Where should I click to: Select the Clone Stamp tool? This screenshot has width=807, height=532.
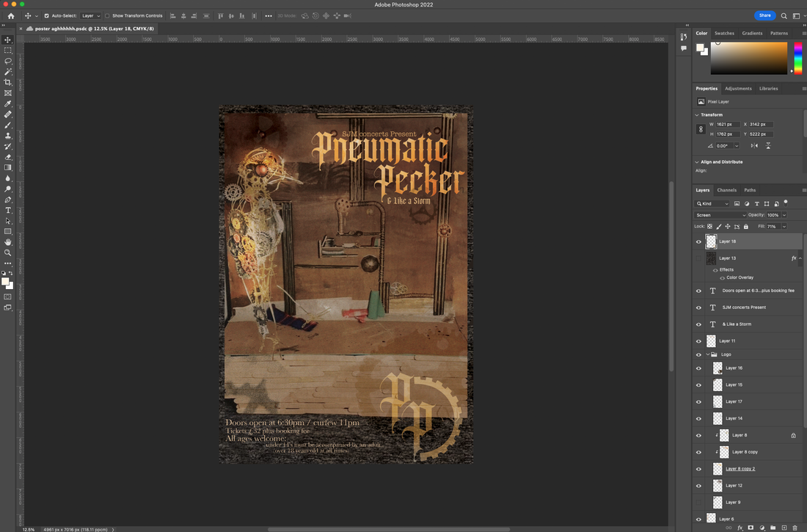[8, 136]
